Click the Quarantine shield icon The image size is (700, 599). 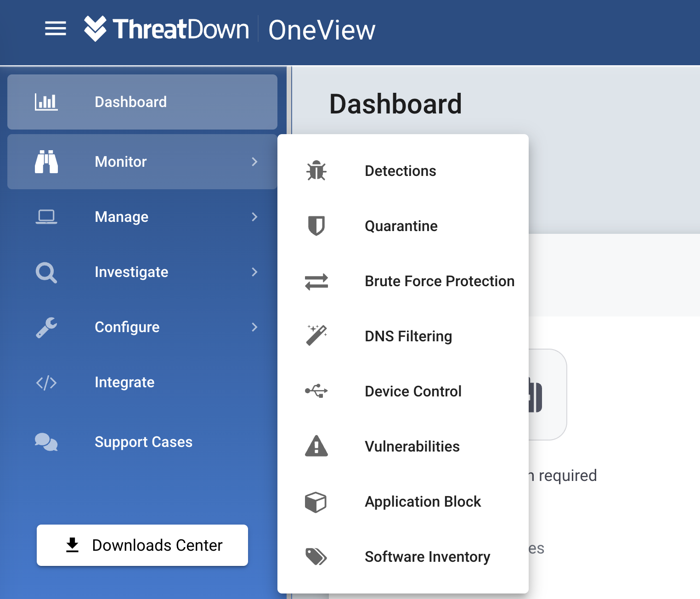pos(316,226)
